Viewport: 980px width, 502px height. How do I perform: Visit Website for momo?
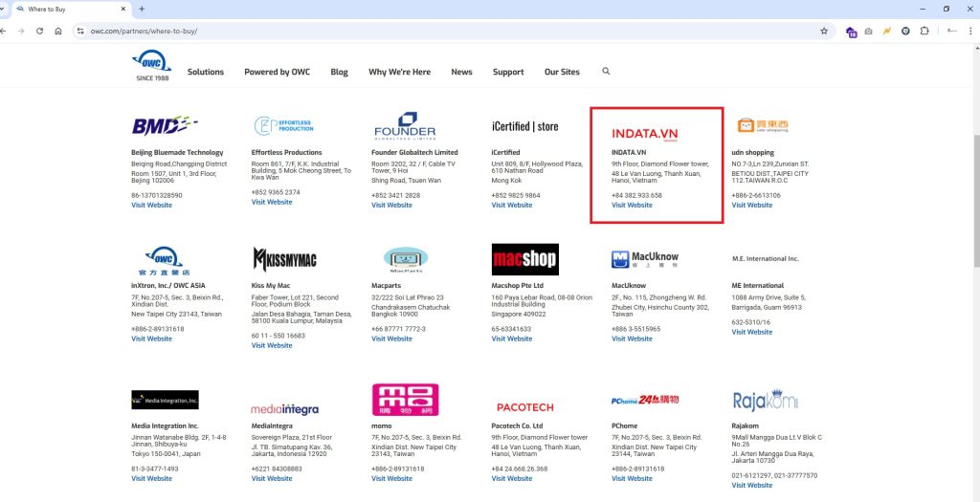(x=391, y=478)
